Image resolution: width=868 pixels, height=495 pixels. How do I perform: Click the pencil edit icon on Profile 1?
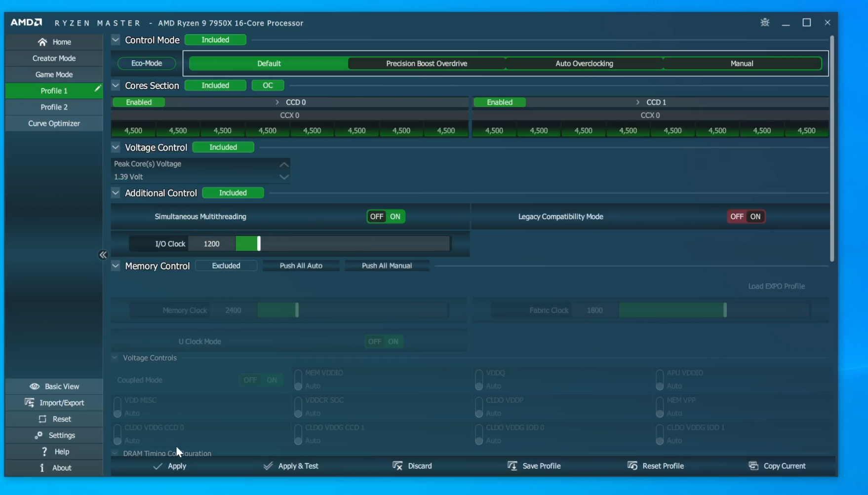[x=97, y=88]
